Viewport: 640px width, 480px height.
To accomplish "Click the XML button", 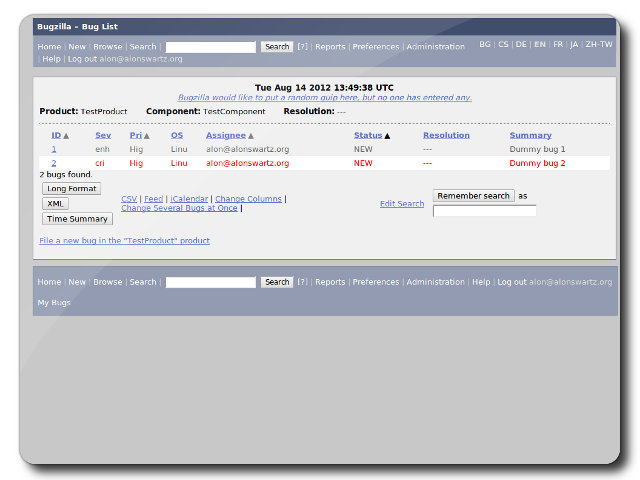I will (x=55, y=203).
